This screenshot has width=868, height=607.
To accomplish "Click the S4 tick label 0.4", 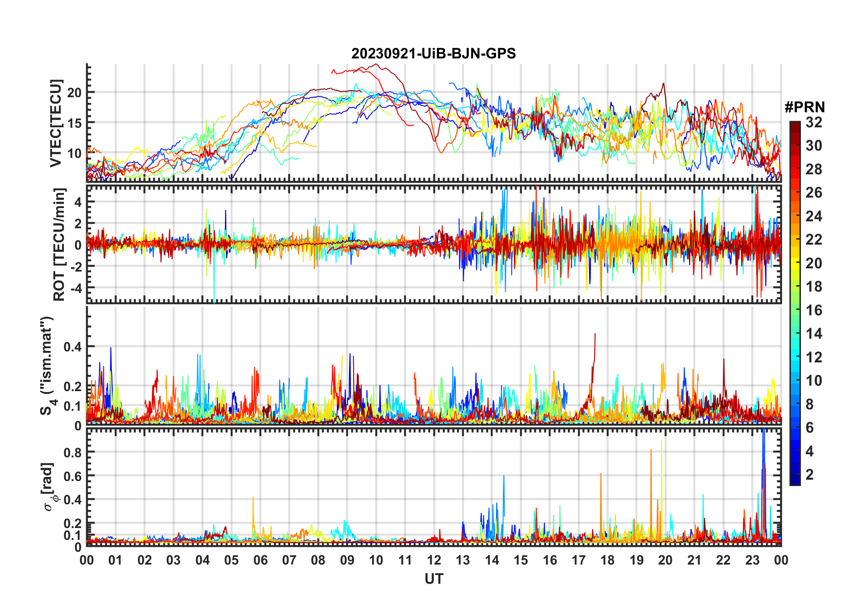I will 73,347.
